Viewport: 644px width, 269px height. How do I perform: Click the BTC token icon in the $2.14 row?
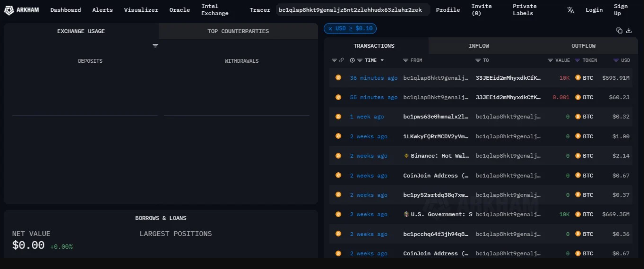[578, 156]
